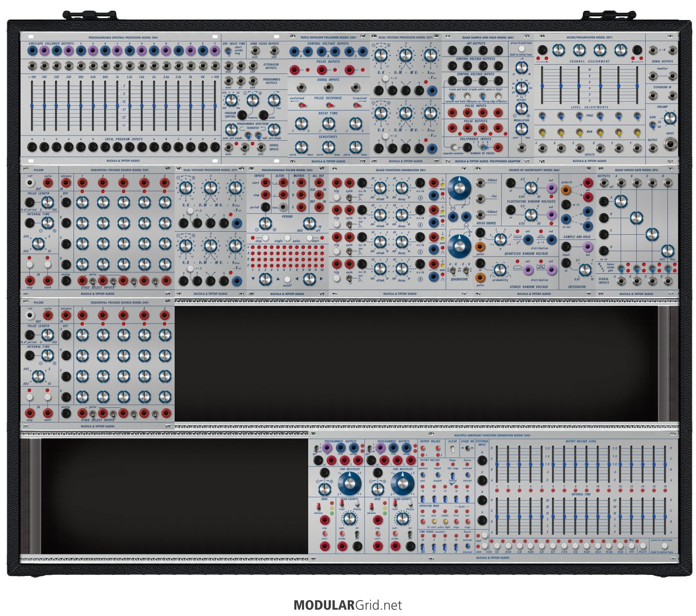Click the Key/S button on 248t
The width and height of the screenshot is (696, 616).
point(643,546)
